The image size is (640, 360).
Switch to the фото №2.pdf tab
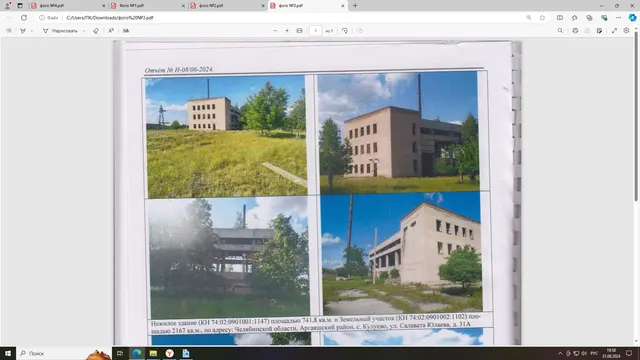tap(227, 6)
